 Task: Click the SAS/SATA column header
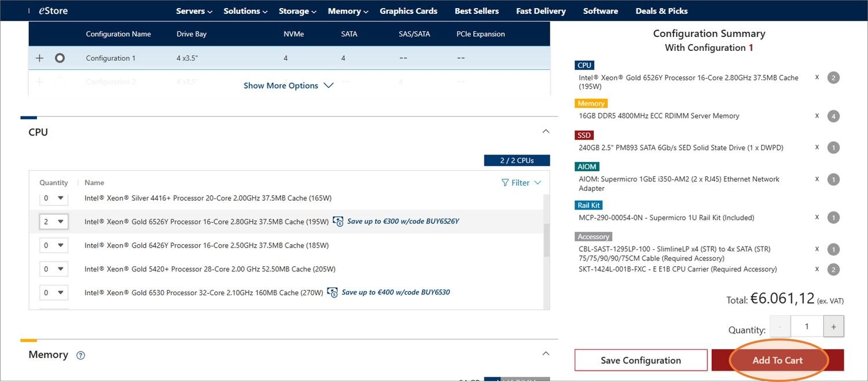414,34
